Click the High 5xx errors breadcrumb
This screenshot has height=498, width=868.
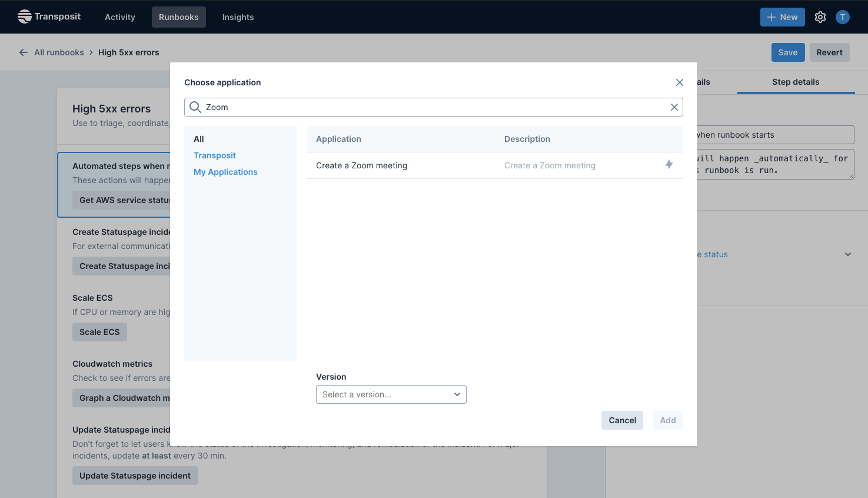(128, 52)
